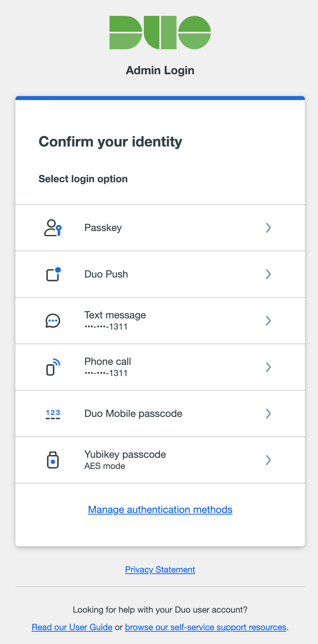Open the Read our User Guide link
This screenshot has width=318, height=644.
pyautogui.click(x=72, y=627)
